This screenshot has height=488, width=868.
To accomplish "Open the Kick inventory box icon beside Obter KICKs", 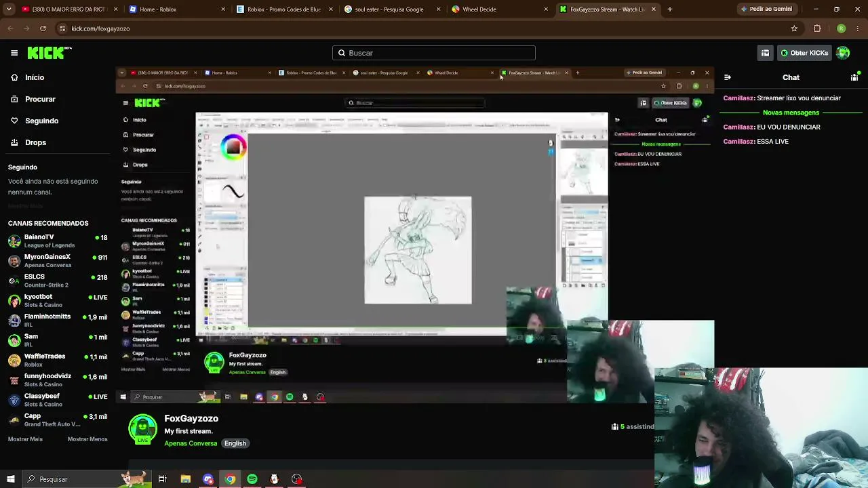I will pos(765,53).
